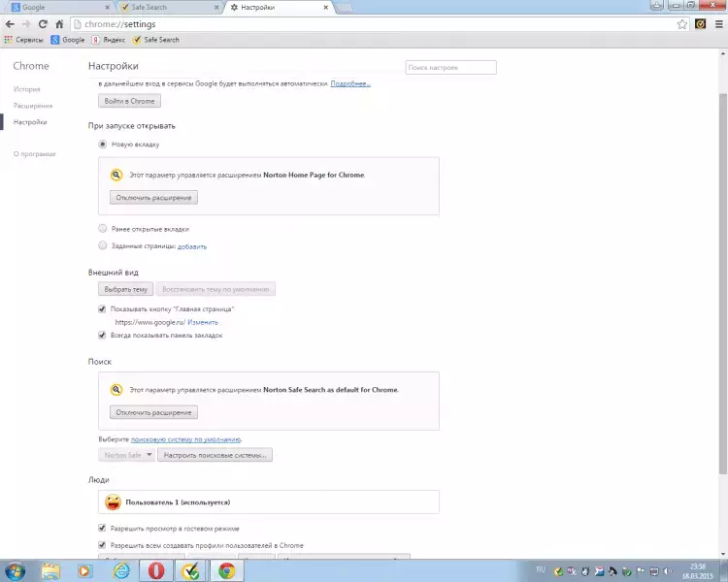Open a new tab with the new-tab button
The image size is (728, 582).
tap(344, 8)
